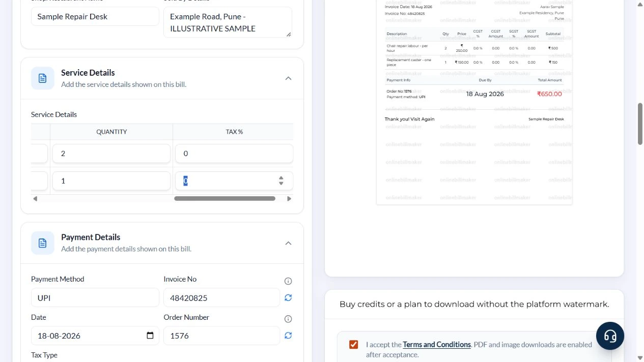Click the QUANTITY column header

[x=111, y=132]
